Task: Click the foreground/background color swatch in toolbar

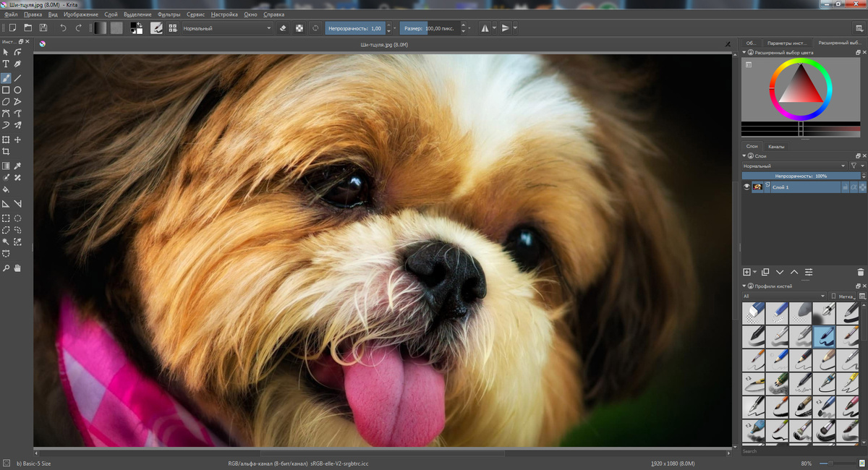Action: [x=136, y=28]
